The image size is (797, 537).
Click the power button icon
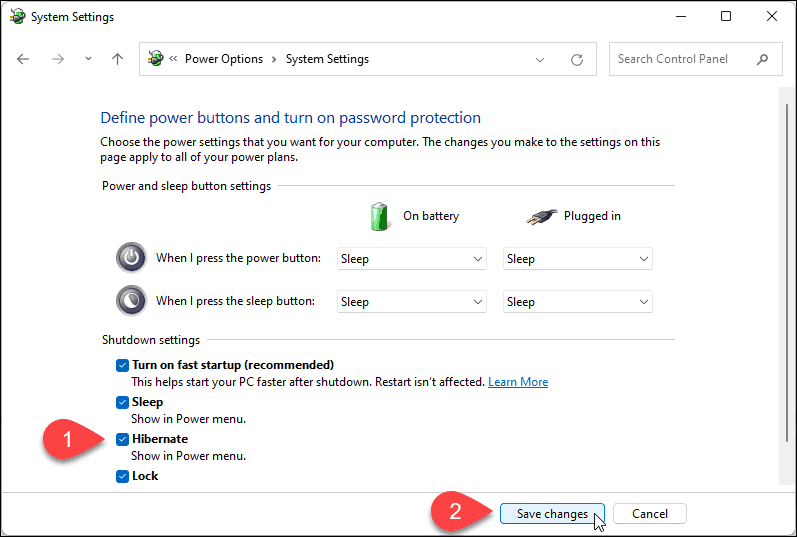click(131, 258)
